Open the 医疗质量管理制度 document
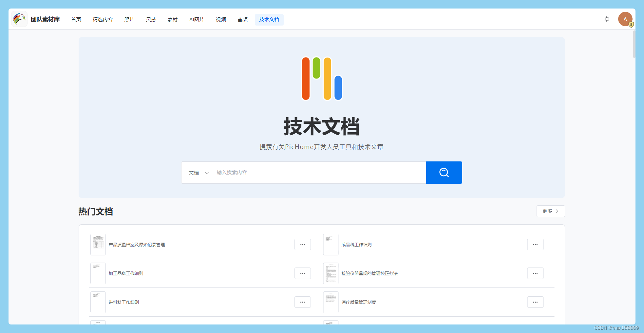The image size is (644, 333). click(359, 302)
